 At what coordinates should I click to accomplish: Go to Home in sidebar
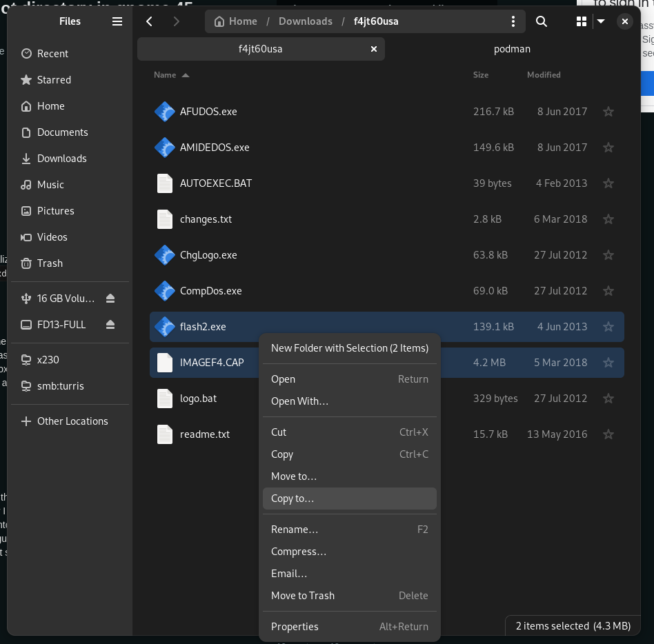pyautogui.click(x=70, y=106)
